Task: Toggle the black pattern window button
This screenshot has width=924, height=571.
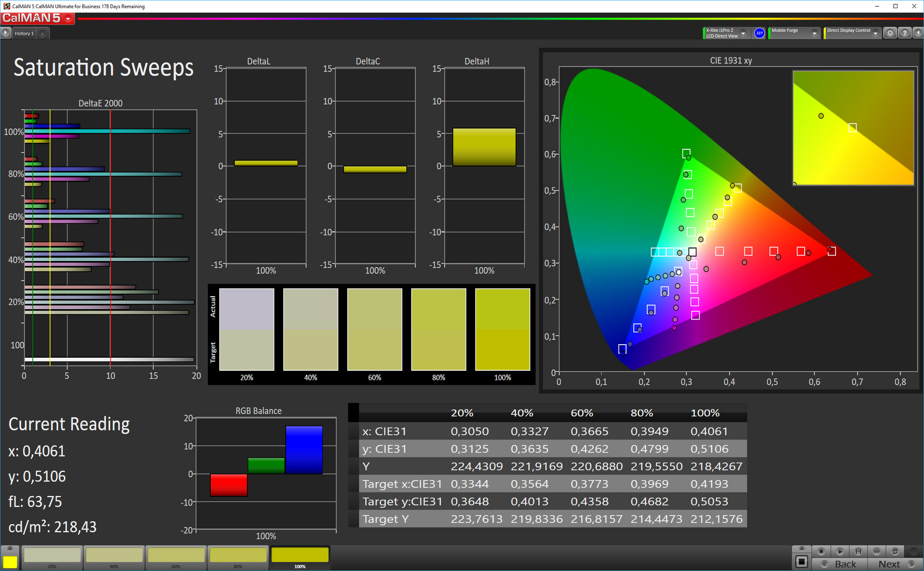Action: (x=801, y=561)
